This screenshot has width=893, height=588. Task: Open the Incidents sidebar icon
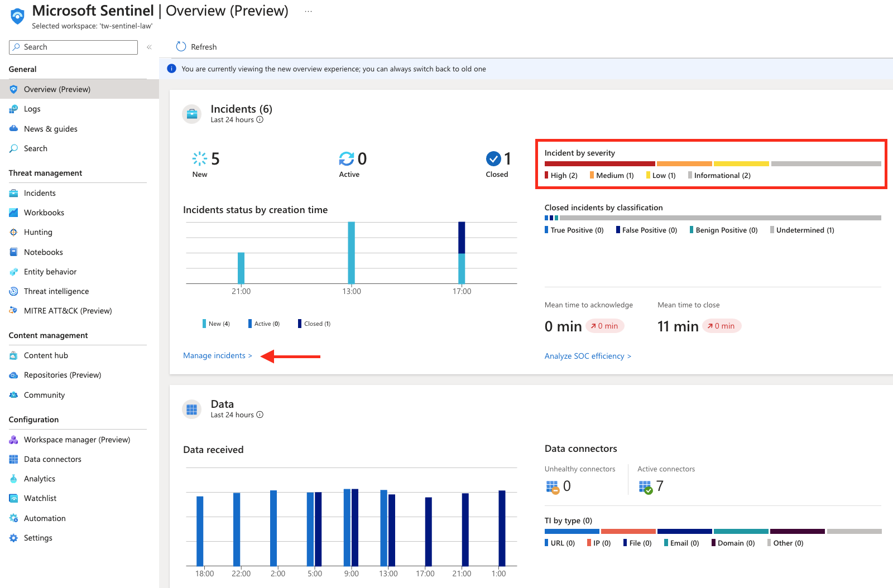13,193
